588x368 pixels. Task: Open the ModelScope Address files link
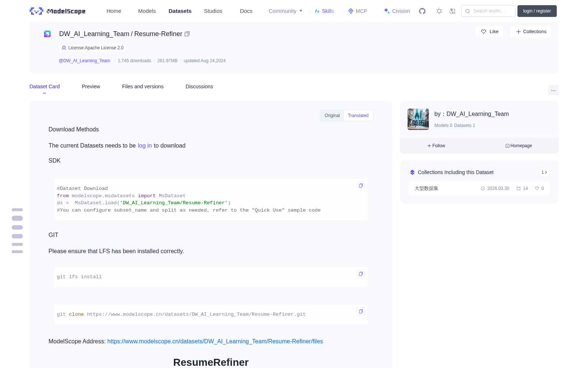point(215,342)
